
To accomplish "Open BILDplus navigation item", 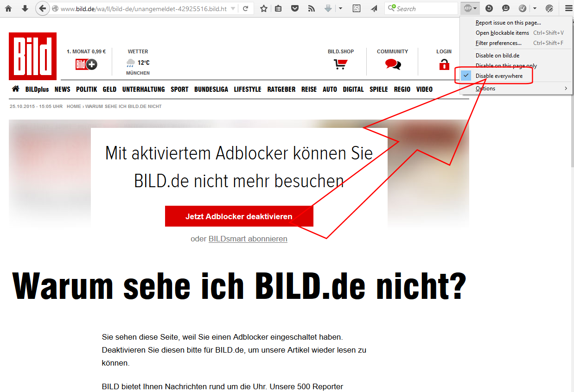I will 37,89.
